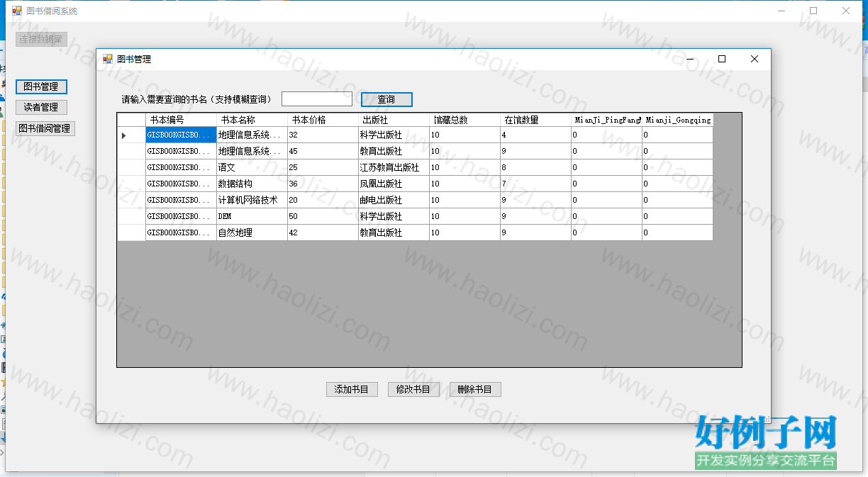This screenshot has width=868, height=477.
Task: Select the 自然地理 book name cell
Action: click(x=252, y=232)
